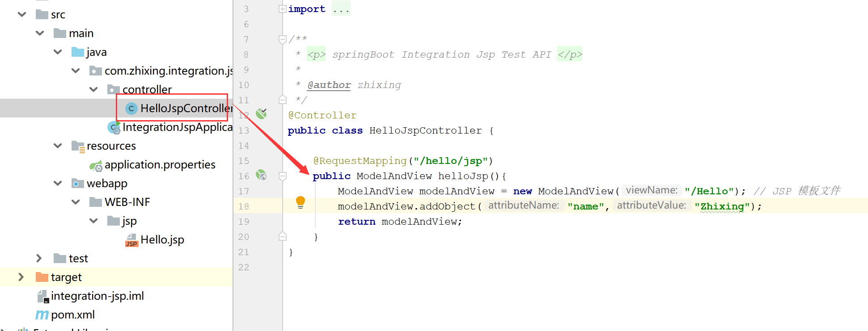The height and width of the screenshot is (331, 868).
Task: Click the "/Hello" view name string
Action: point(709,191)
